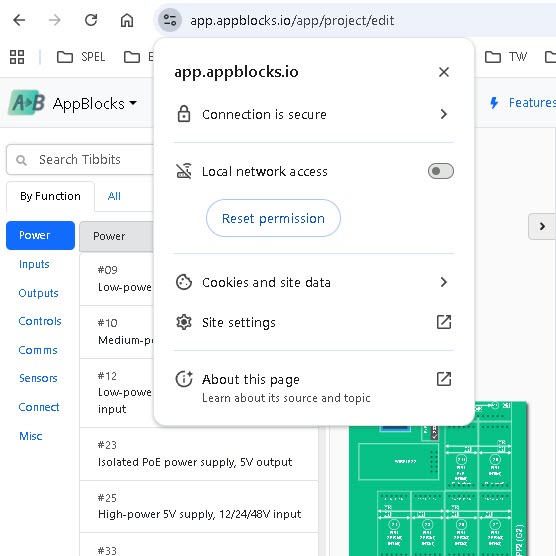Select Tibbit #33 list item
Image resolution: width=556 pixels, height=556 pixels.
pos(199,545)
